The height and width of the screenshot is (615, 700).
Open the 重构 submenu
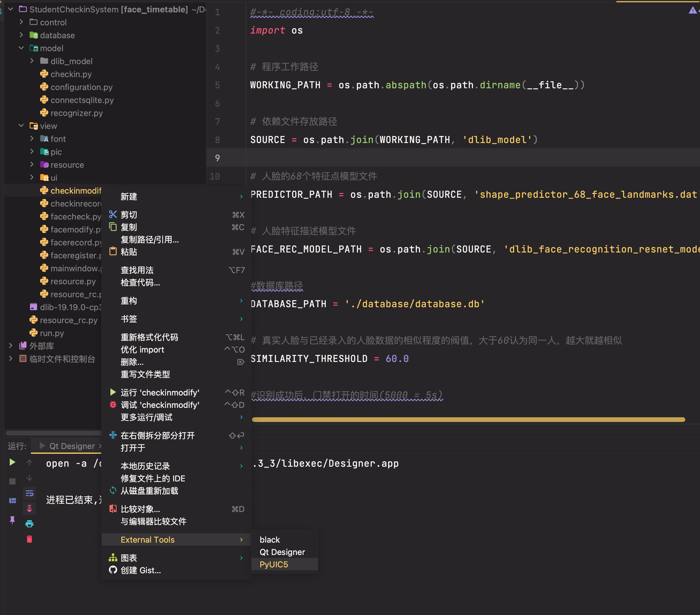pos(176,300)
